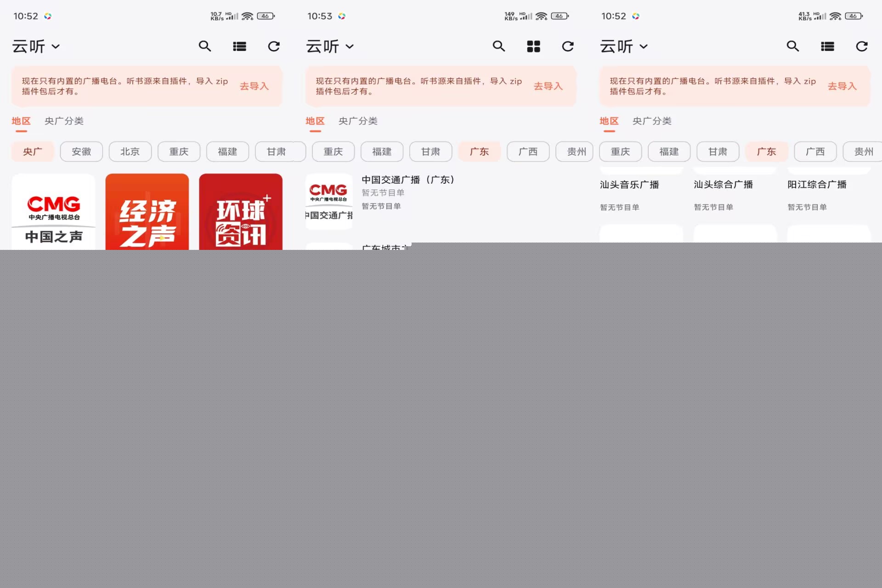Select the 福建 chip on the 汕头音乐广播 screen
The width and height of the screenshot is (882, 588).
[669, 152]
